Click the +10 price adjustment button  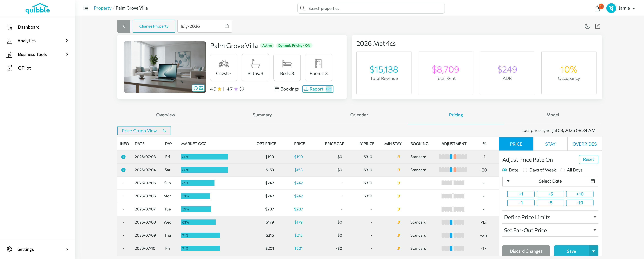pyautogui.click(x=580, y=194)
